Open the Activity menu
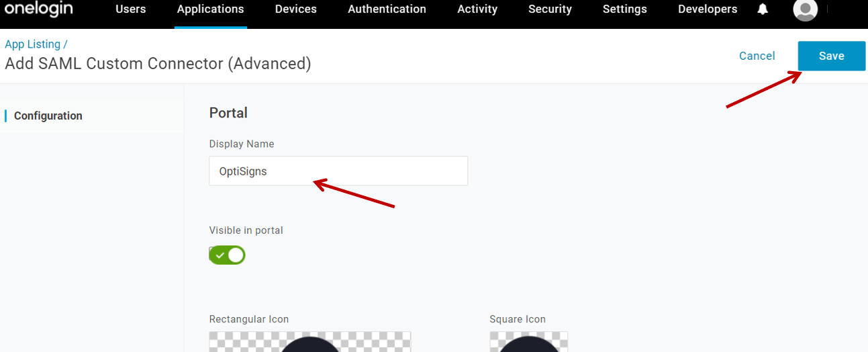 click(x=477, y=9)
